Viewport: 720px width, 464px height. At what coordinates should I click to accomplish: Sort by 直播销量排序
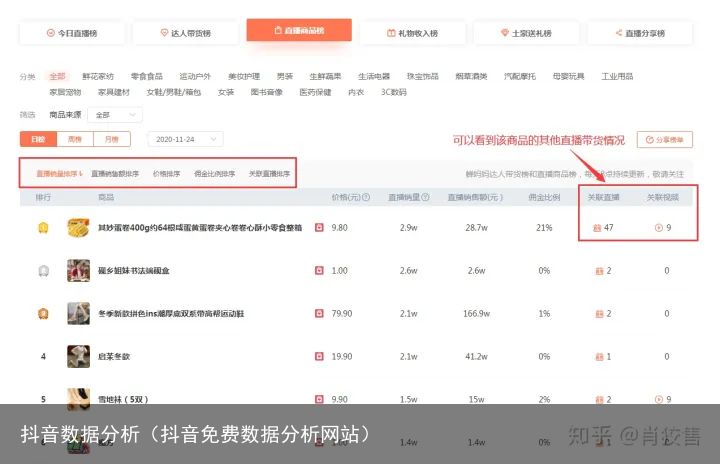tap(59, 174)
